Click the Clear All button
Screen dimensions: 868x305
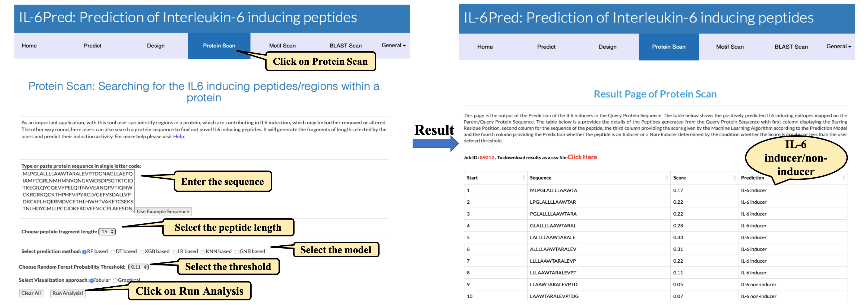coord(31,293)
